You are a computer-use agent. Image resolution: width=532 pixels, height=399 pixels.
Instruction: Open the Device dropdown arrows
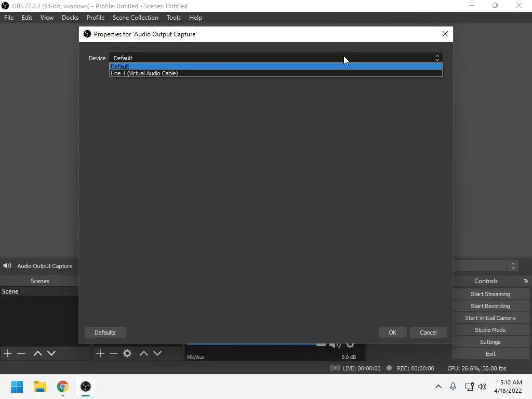pos(437,58)
